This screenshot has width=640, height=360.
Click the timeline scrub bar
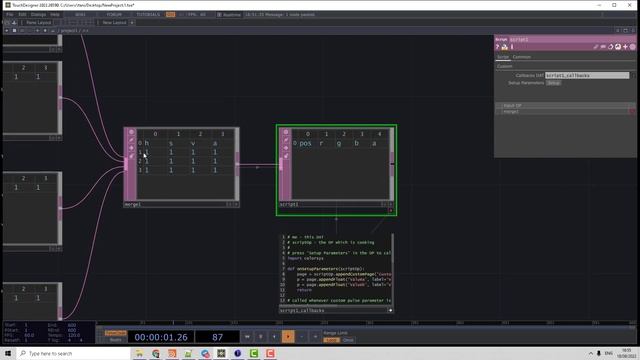pyautogui.click(x=366, y=323)
